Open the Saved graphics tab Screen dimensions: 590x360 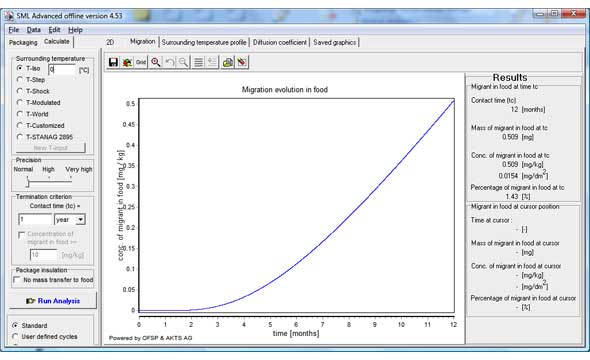click(335, 42)
